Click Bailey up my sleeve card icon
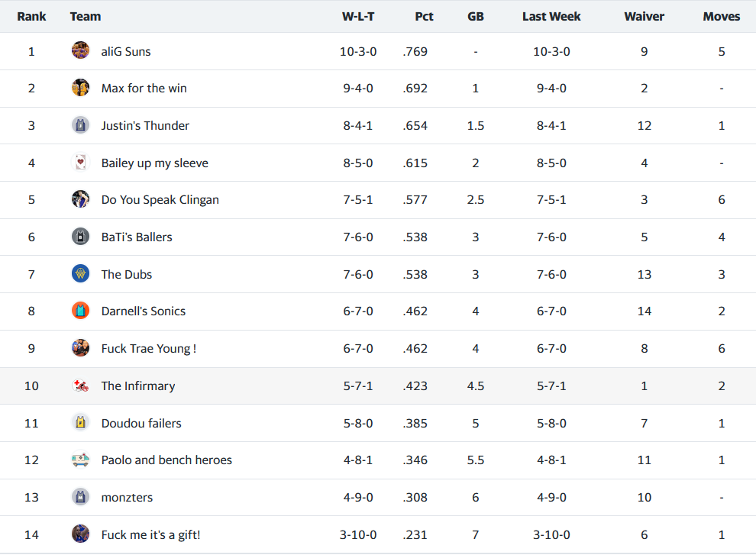This screenshot has width=756, height=555. 80,163
